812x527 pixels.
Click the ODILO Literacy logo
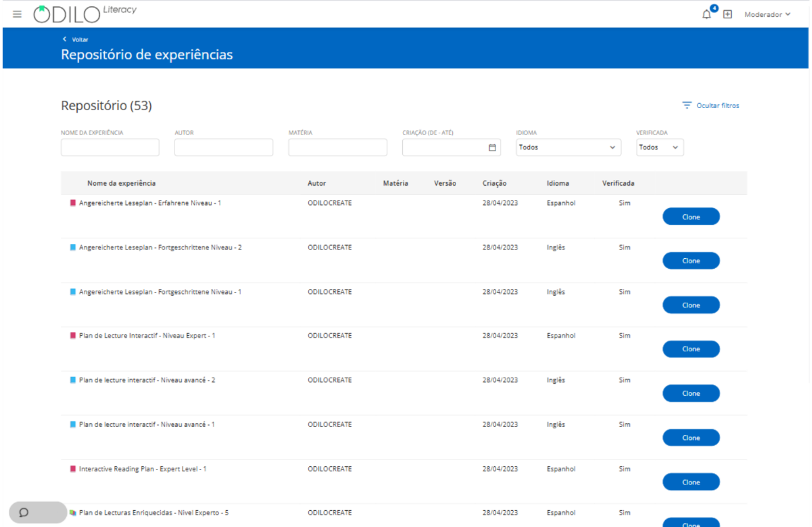pyautogui.click(x=84, y=14)
